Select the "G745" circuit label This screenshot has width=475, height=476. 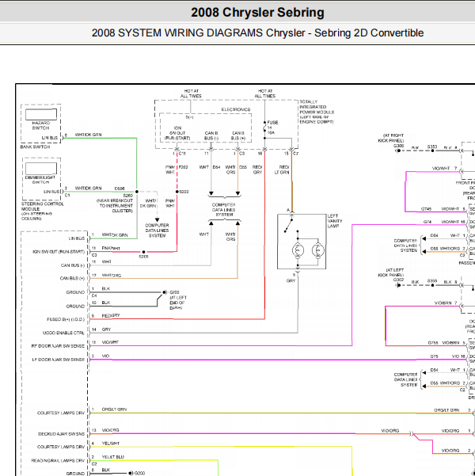pos(427,209)
